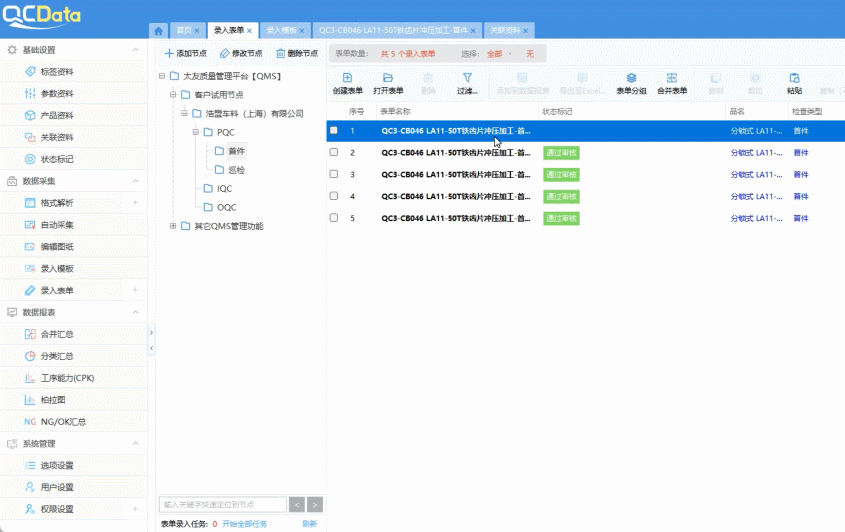Open 柏拉图 Pareto chart in the sidebar

pos(53,400)
